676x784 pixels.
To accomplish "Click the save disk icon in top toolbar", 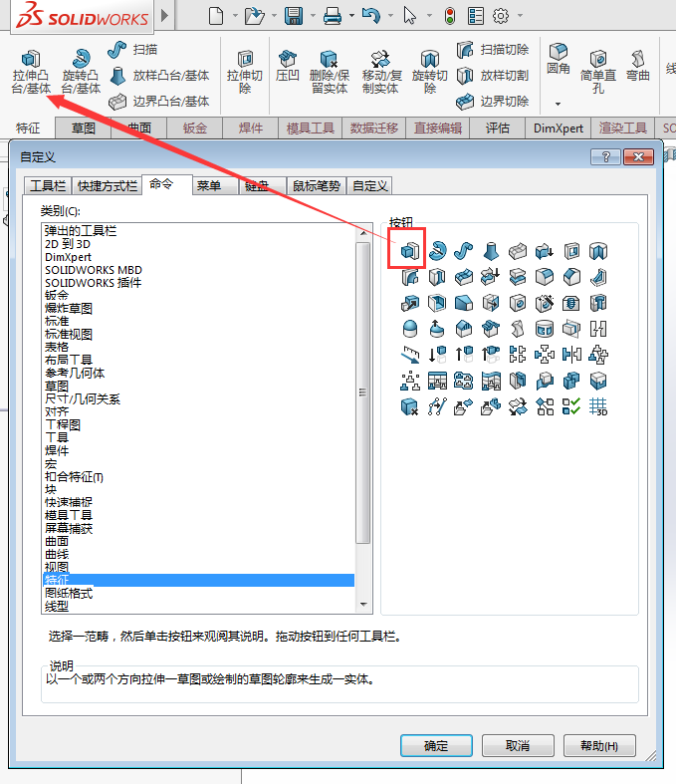I will (x=294, y=16).
